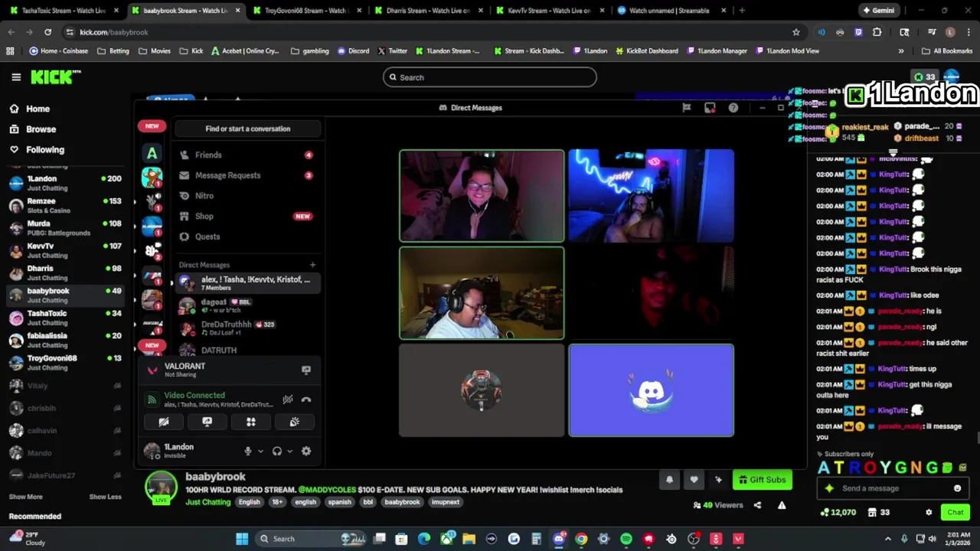Bookmark this page with the star icon
The height and width of the screenshot is (551, 980).
(796, 32)
